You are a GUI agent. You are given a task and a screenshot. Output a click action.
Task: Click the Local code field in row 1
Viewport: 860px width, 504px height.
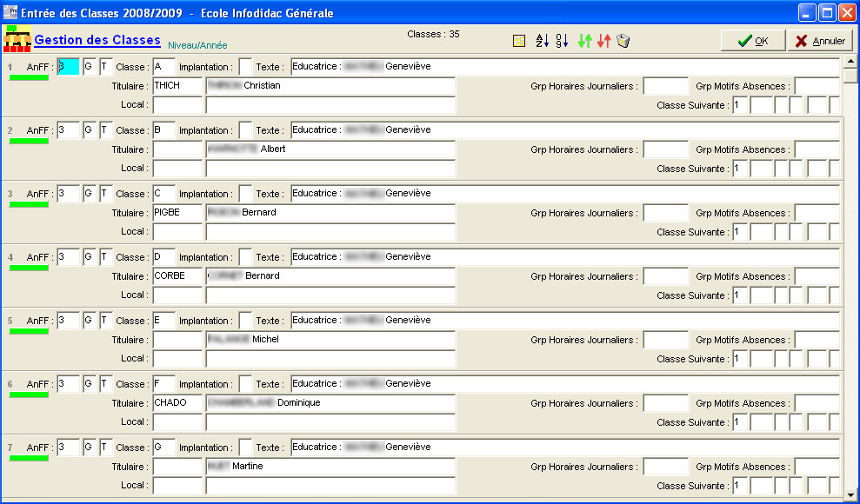coord(177,104)
